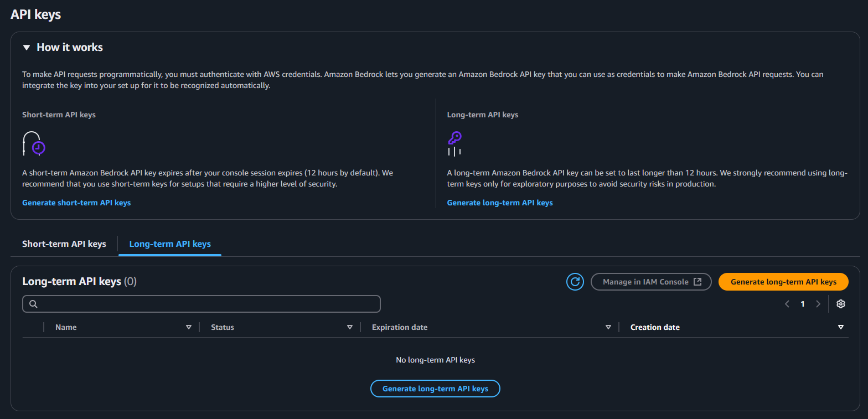The height and width of the screenshot is (419, 868).
Task: Click the search magnifier icon
Action: click(x=33, y=304)
